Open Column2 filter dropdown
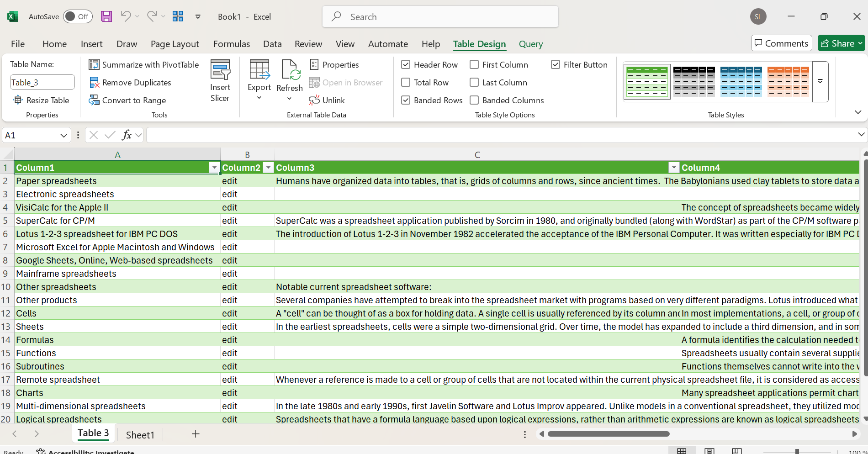Screen dimensions: 868x454 pyautogui.click(x=269, y=168)
